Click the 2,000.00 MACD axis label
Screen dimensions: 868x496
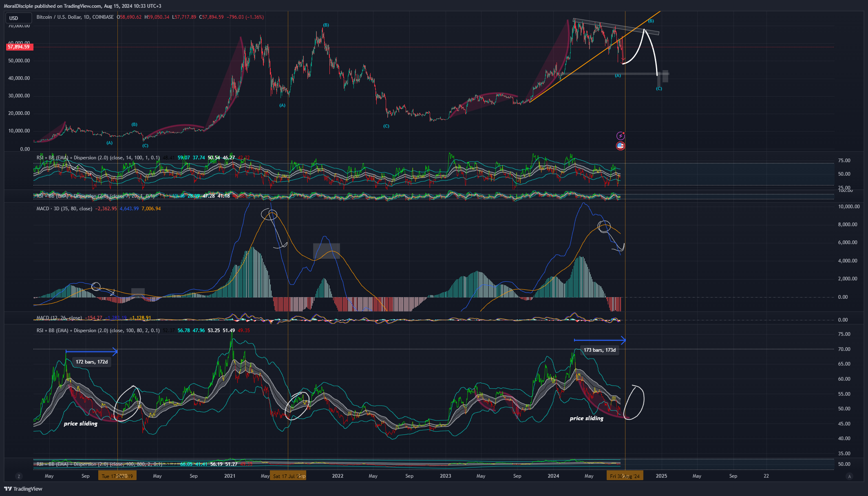tap(848, 279)
